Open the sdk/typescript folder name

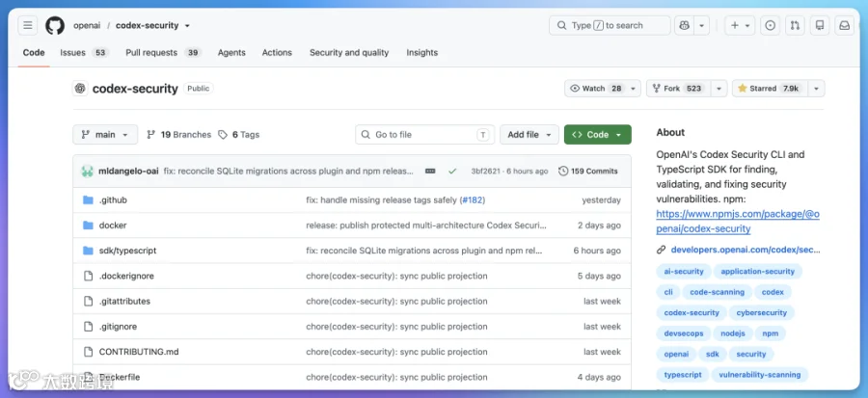coord(127,251)
